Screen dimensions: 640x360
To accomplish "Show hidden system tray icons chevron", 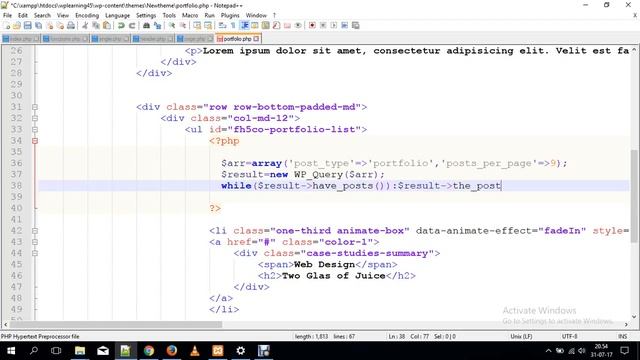I will [548, 351].
